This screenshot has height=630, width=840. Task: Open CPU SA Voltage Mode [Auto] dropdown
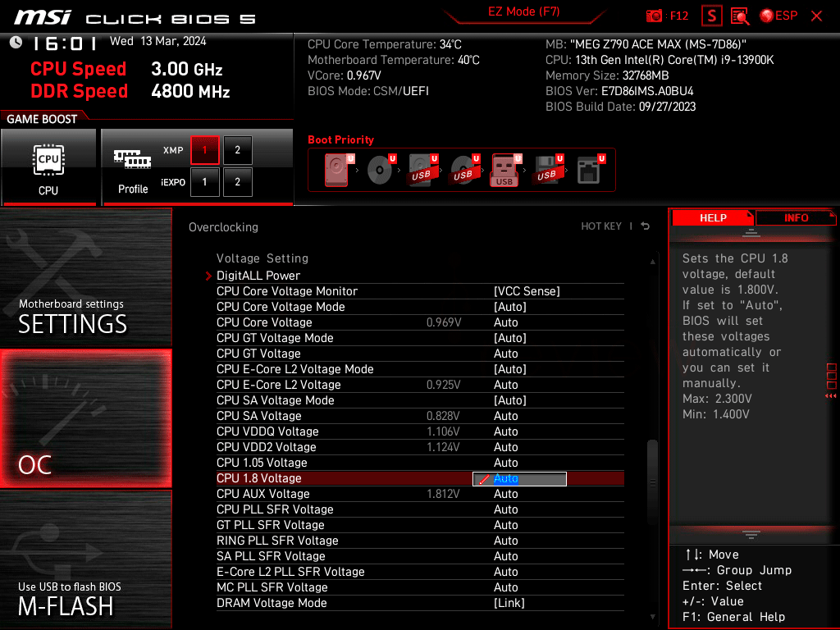[510, 400]
